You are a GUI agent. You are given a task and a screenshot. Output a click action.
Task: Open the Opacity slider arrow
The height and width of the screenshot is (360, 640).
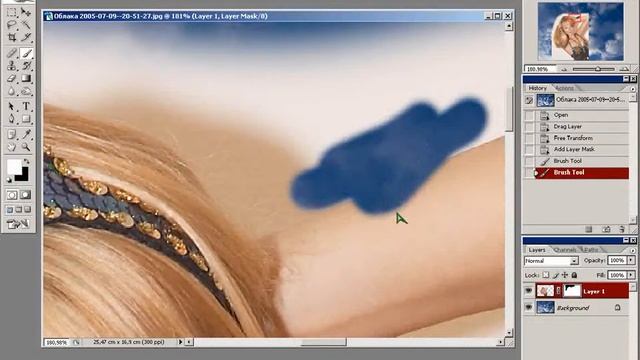click(631, 260)
